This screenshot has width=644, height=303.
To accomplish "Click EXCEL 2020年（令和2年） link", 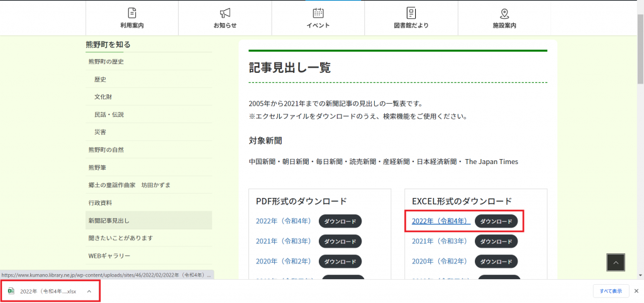I will (x=440, y=261).
